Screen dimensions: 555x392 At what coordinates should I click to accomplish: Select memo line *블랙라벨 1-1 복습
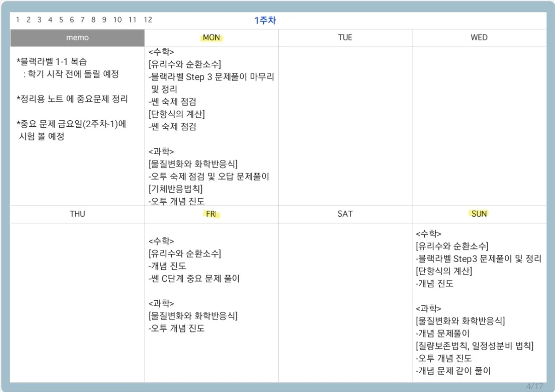coord(51,62)
